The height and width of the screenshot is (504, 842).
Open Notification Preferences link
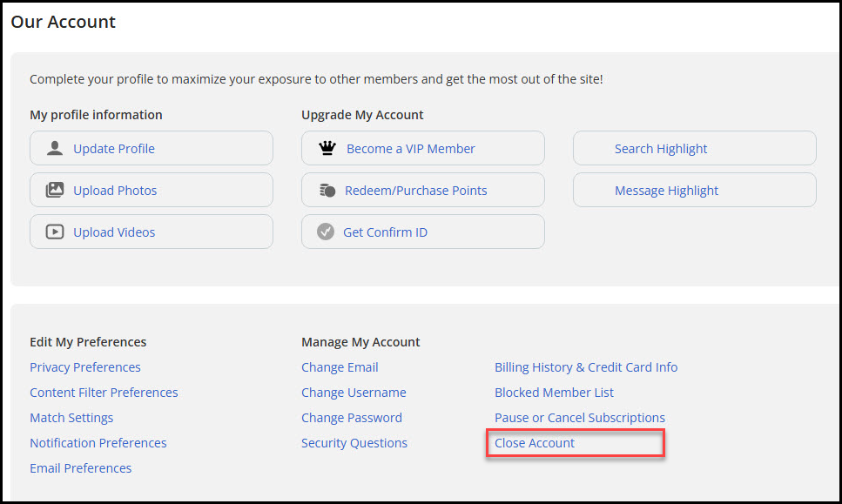(98, 443)
